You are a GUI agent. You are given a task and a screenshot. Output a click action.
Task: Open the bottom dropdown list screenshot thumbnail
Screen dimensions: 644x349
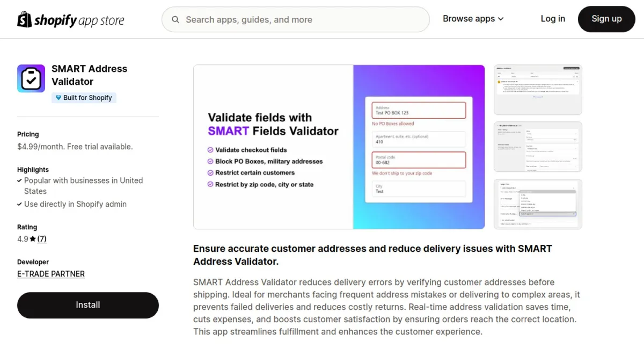pyautogui.click(x=538, y=204)
